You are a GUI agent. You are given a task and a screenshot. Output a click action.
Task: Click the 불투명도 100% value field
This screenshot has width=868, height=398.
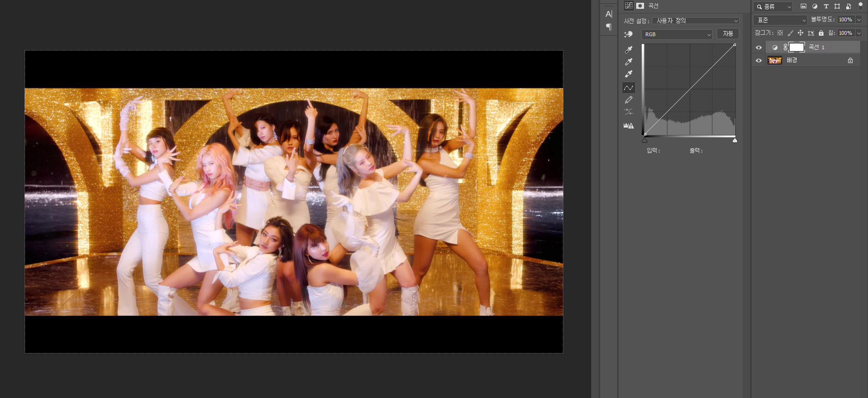846,19
